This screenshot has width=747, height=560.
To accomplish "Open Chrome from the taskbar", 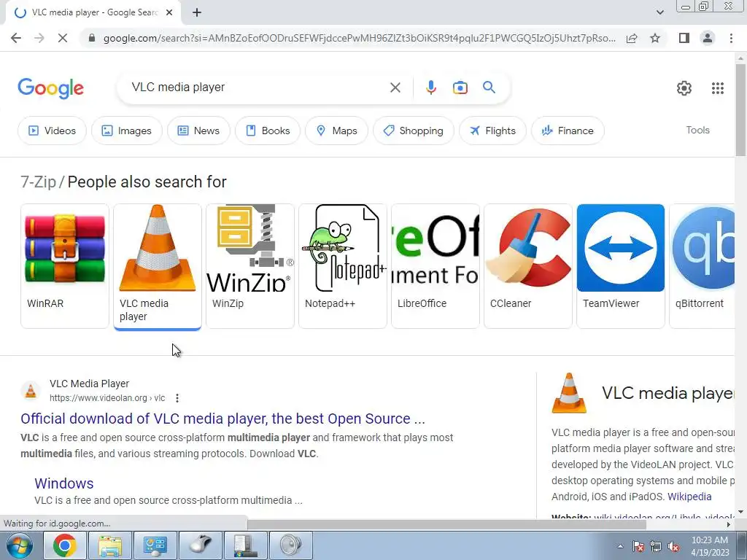I will [65, 545].
